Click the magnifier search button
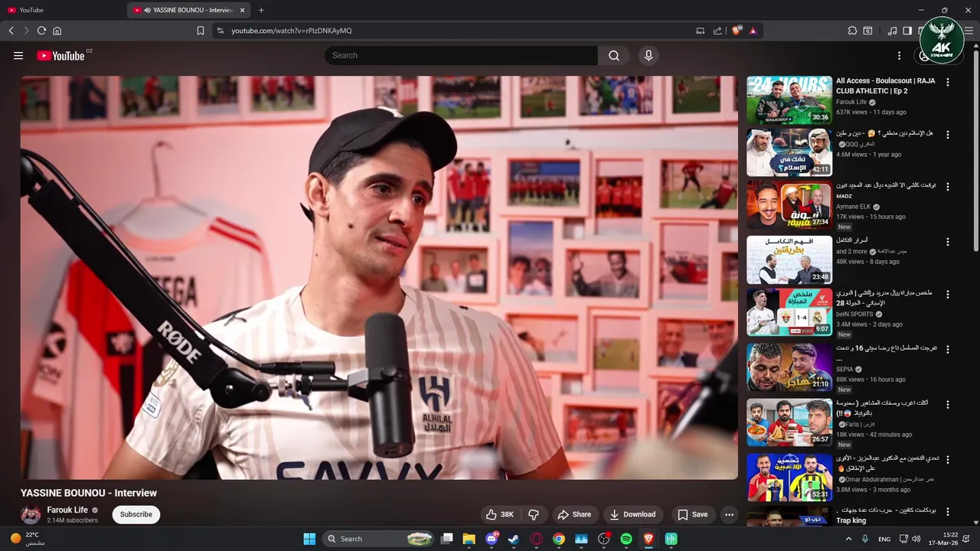 tap(614, 55)
